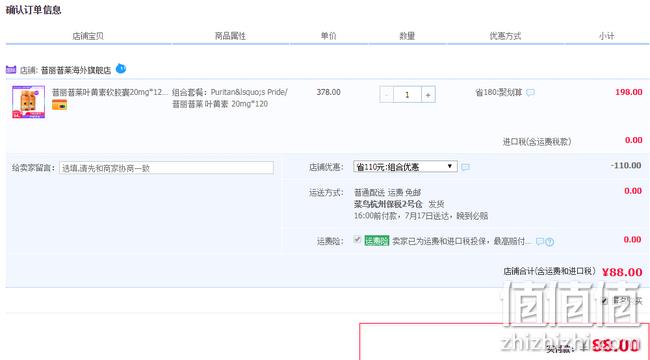Click the subtotal value 198.00
This screenshot has width=650, height=360.
(x=628, y=92)
